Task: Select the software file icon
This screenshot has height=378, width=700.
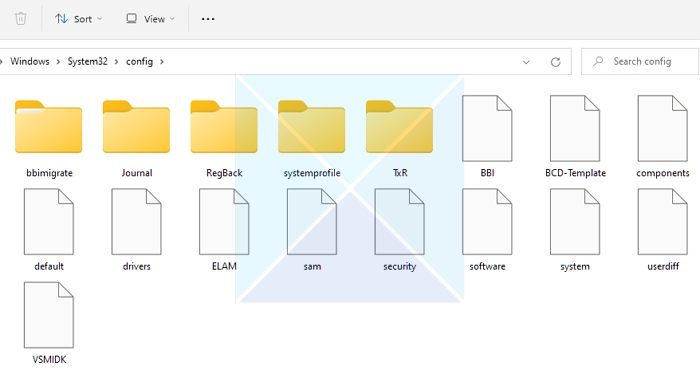Action: tap(487, 221)
